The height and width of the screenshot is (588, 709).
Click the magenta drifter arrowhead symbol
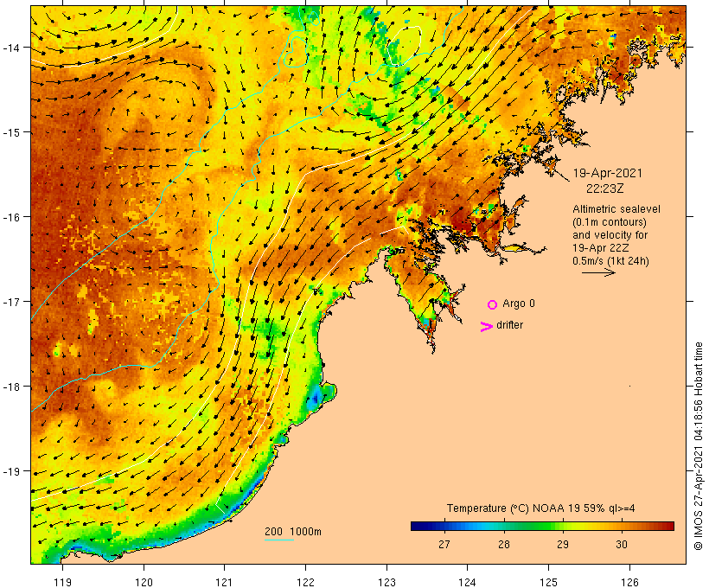[x=487, y=327]
